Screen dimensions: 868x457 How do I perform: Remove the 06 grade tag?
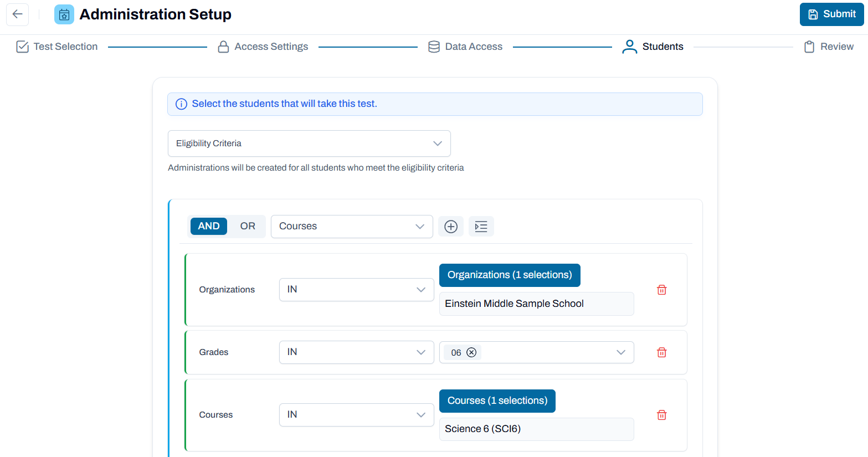(471, 352)
